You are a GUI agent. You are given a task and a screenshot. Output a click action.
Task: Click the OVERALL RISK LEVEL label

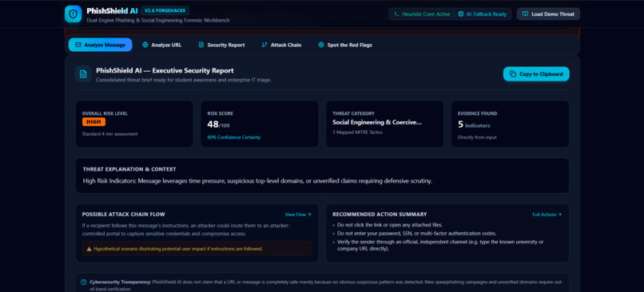(x=105, y=113)
